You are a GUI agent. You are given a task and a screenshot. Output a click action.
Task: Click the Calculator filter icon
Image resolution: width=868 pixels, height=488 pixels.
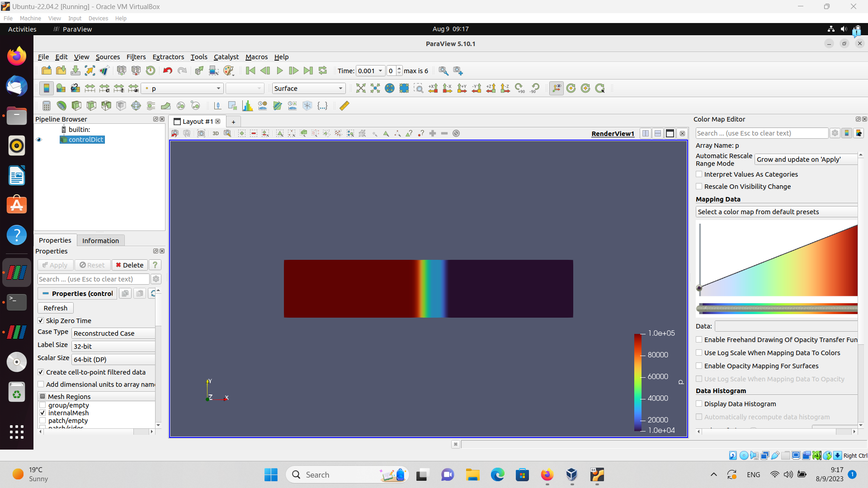click(46, 106)
